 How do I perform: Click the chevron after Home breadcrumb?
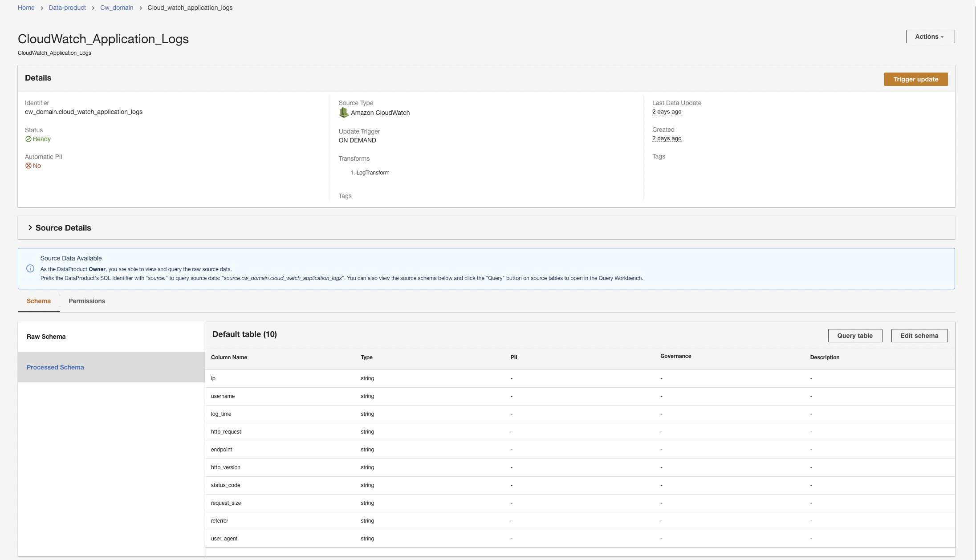coord(41,8)
